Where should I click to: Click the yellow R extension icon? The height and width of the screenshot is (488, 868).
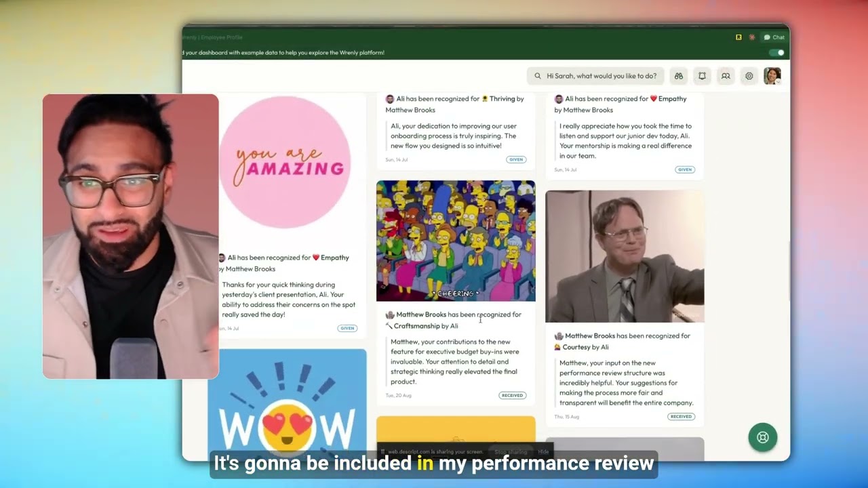738,37
